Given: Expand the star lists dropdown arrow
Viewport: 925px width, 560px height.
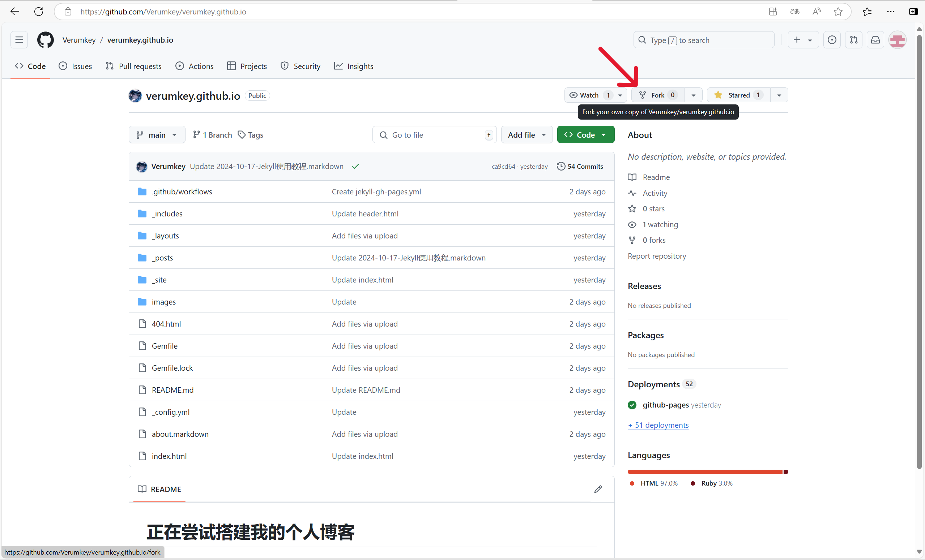Looking at the screenshot, I should pos(779,95).
